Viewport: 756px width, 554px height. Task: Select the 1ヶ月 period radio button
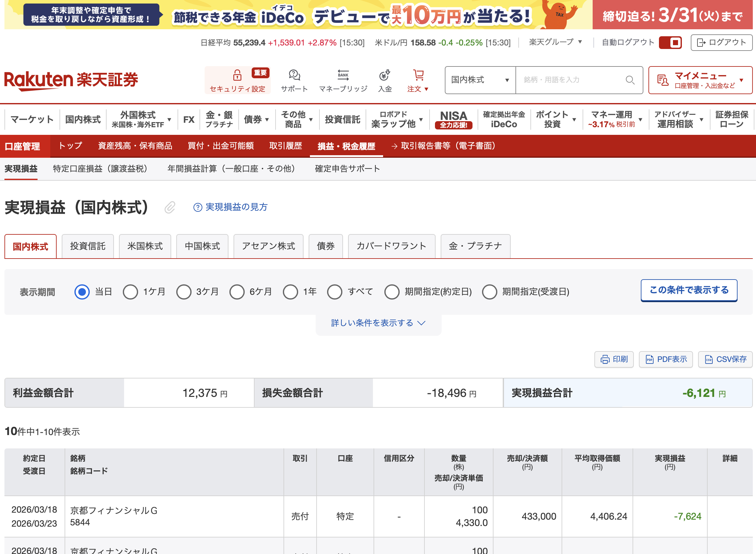(130, 292)
